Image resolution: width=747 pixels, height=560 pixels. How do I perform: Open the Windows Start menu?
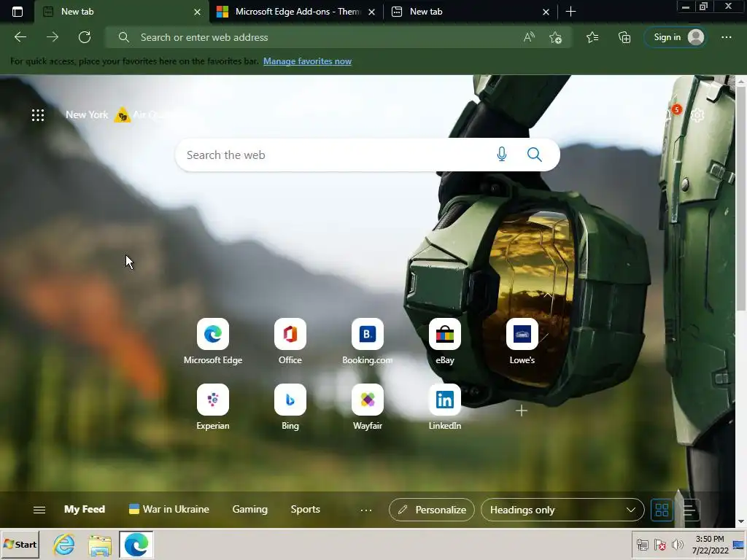point(20,544)
